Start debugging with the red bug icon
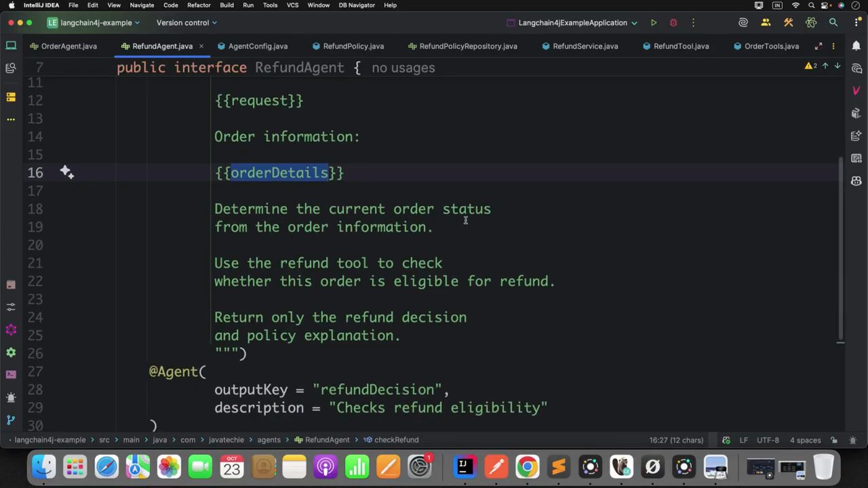The width and height of the screenshot is (868, 488). click(673, 22)
